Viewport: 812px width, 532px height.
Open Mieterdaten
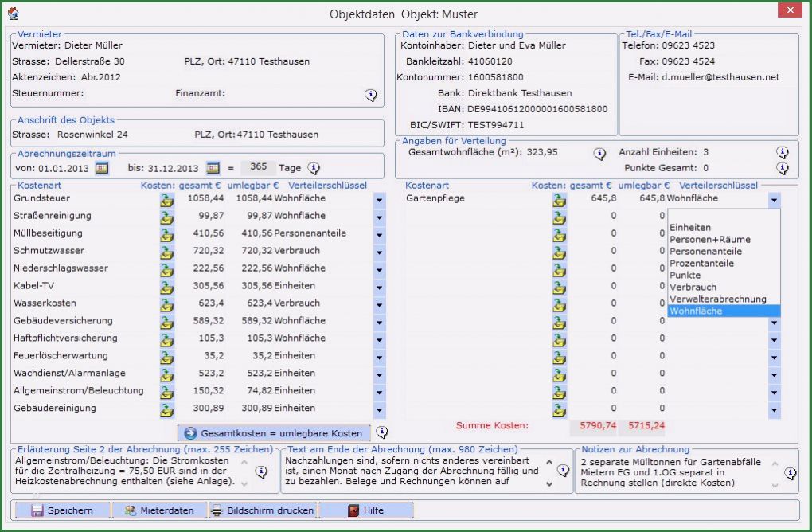pos(158,510)
